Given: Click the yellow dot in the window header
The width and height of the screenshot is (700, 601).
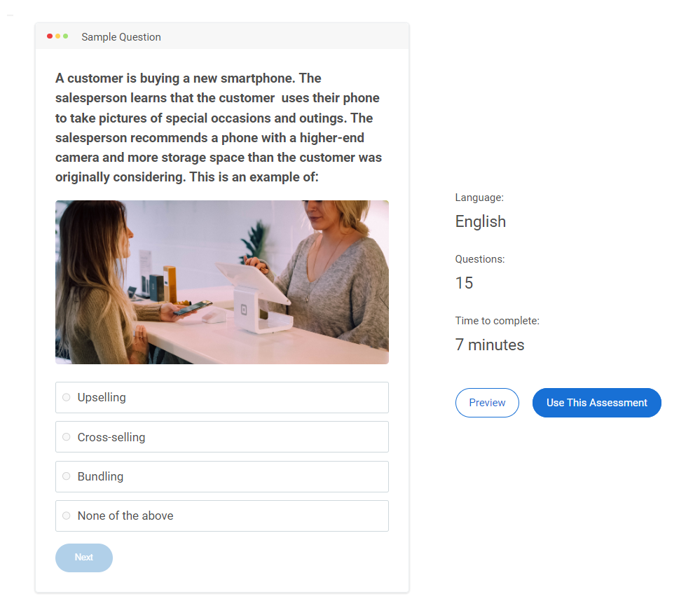Looking at the screenshot, I should click(58, 36).
